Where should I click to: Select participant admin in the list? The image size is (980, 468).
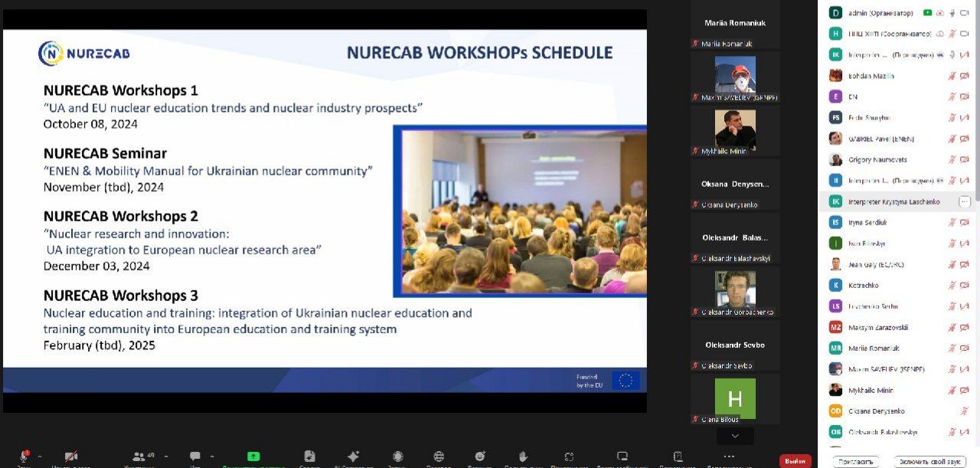point(898,12)
